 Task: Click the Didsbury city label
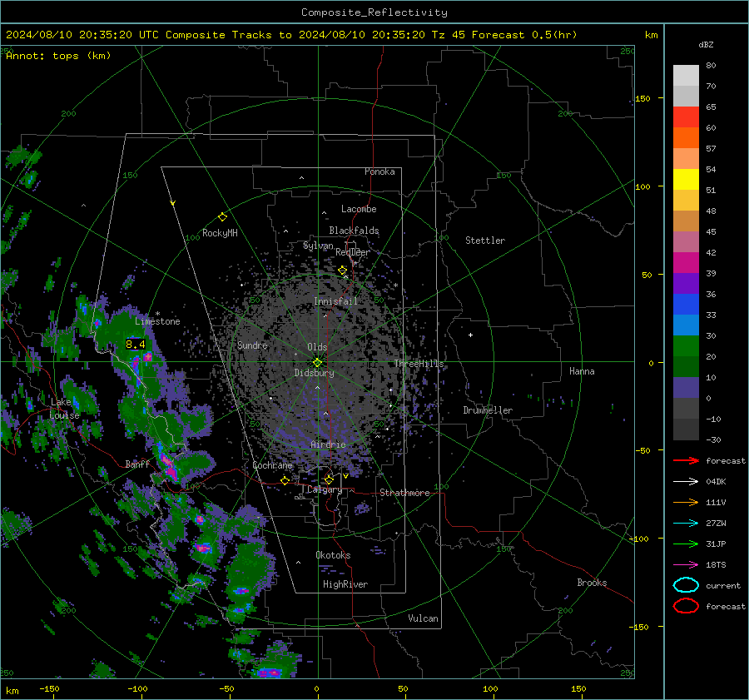coord(314,373)
